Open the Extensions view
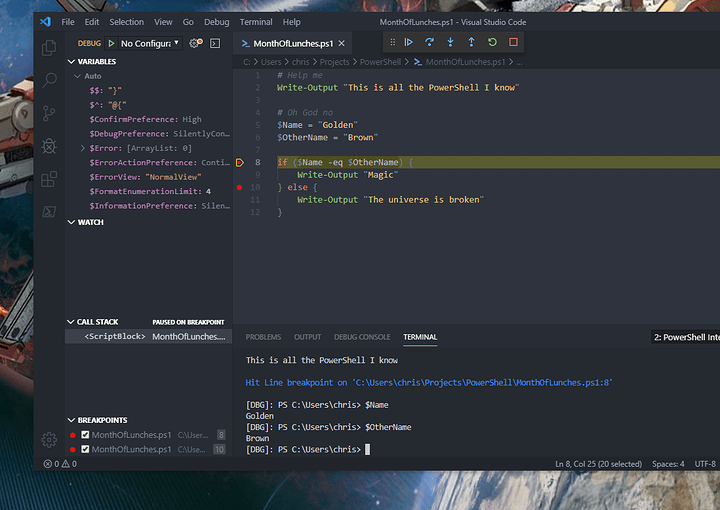This screenshot has width=720, height=510. click(49, 179)
